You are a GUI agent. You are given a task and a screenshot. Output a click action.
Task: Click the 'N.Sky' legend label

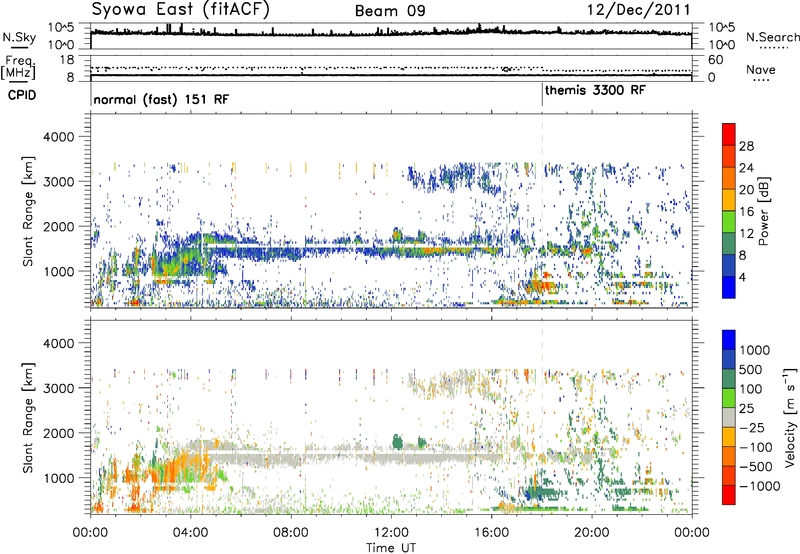[x=19, y=37]
